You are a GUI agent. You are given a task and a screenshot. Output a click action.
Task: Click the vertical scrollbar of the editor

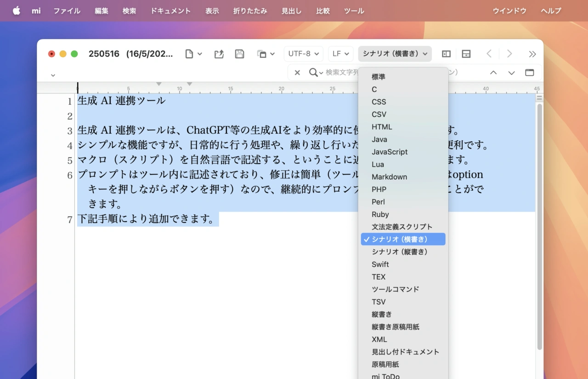[539, 225]
